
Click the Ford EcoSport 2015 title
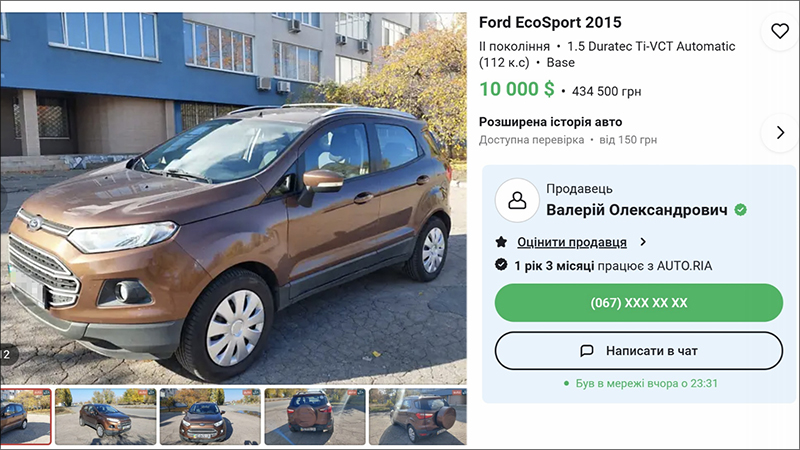[550, 22]
